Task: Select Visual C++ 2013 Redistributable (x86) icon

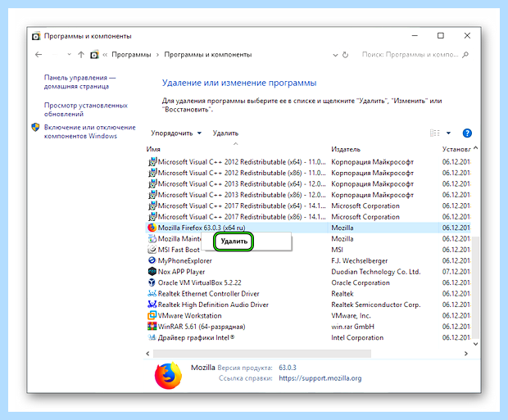Action: click(x=152, y=195)
